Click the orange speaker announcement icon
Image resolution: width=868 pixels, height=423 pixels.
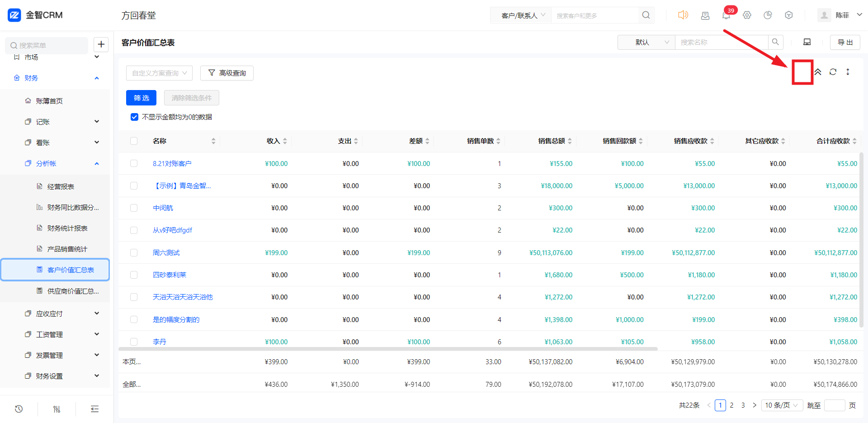[683, 15]
